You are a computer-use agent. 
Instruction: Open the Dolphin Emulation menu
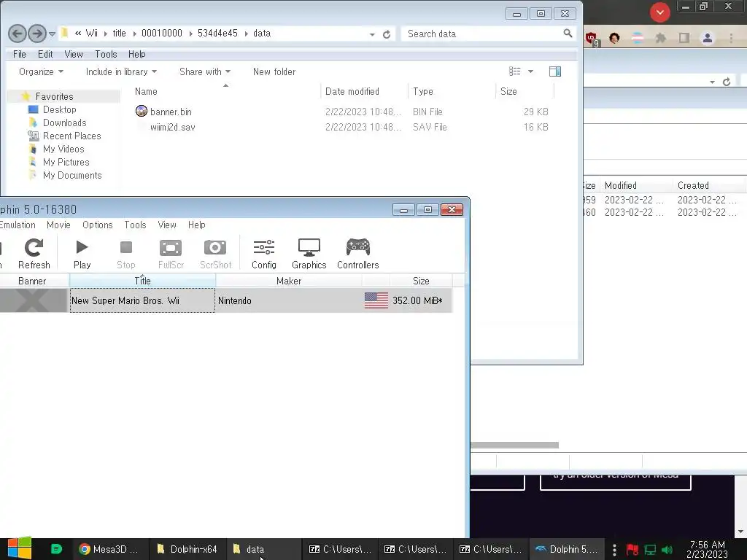[18, 225]
